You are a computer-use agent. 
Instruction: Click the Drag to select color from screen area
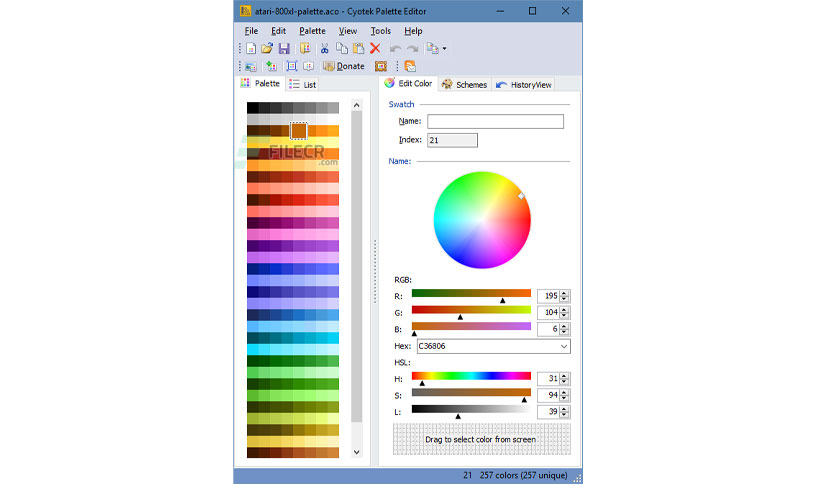pyautogui.click(x=481, y=439)
